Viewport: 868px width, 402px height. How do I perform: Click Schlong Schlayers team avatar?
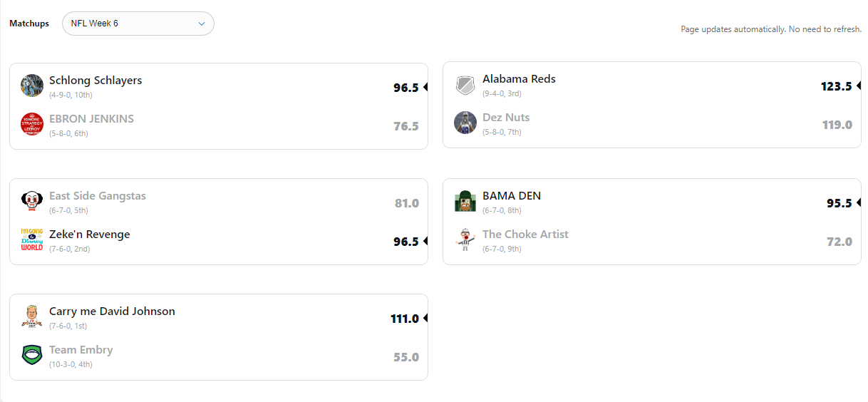32,86
